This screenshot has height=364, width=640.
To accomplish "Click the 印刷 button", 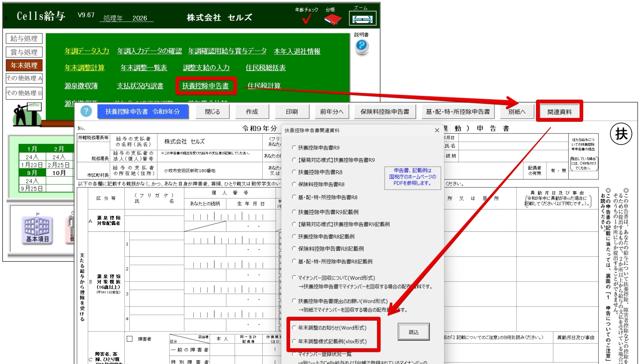I will pos(292,112).
